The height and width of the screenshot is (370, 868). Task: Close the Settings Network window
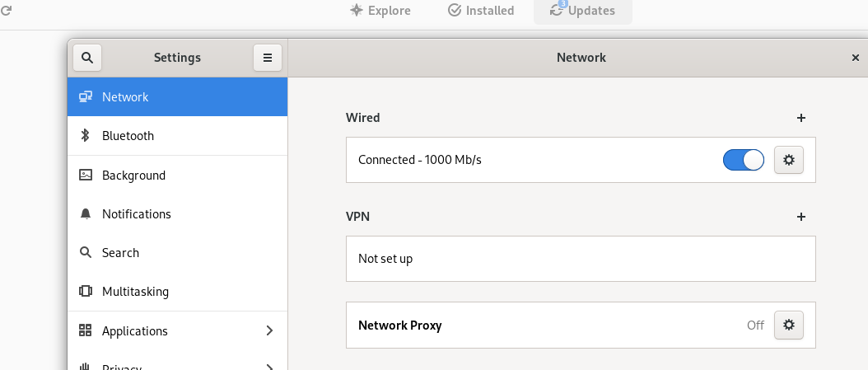(x=855, y=58)
